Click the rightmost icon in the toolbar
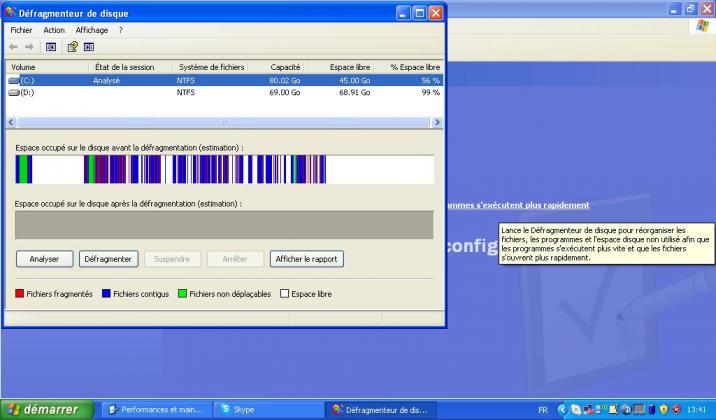This screenshot has height=420, width=716. [89, 46]
